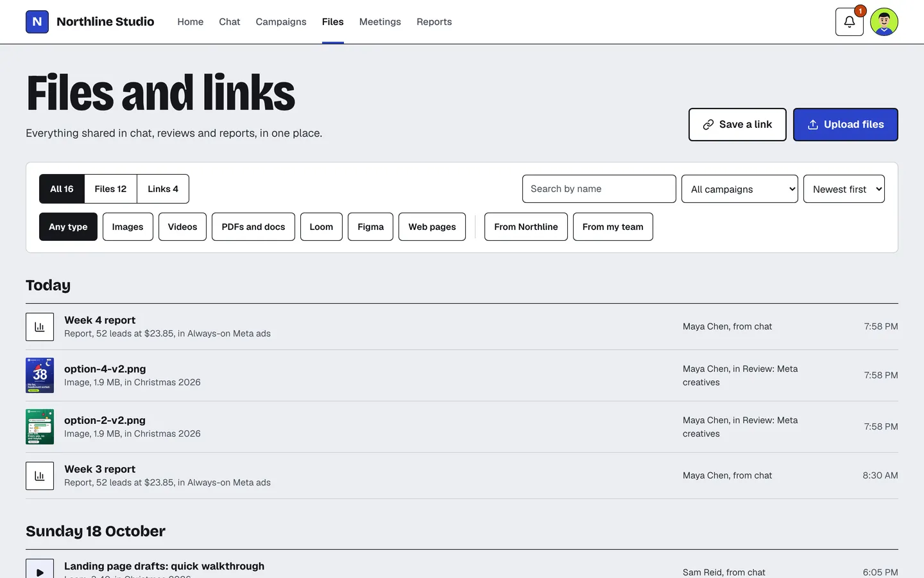The width and height of the screenshot is (924, 578).
Task: Open the Meetings page
Action: [x=380, y=22]
